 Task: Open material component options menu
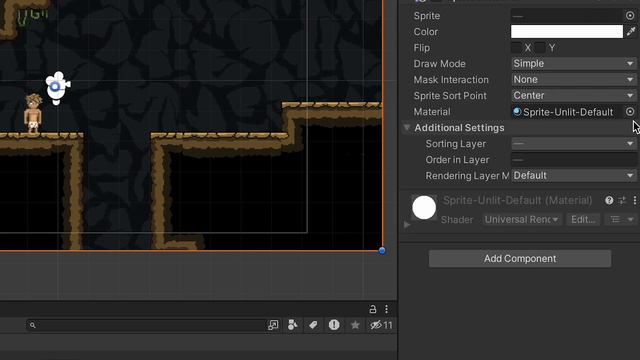[635, 200]
